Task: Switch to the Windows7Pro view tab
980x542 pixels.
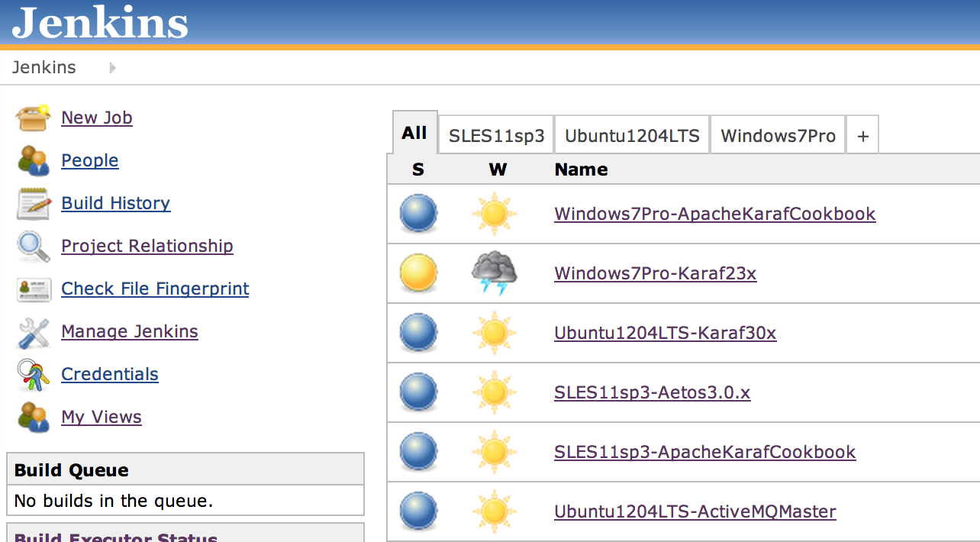Action: [x=779, y=136]
